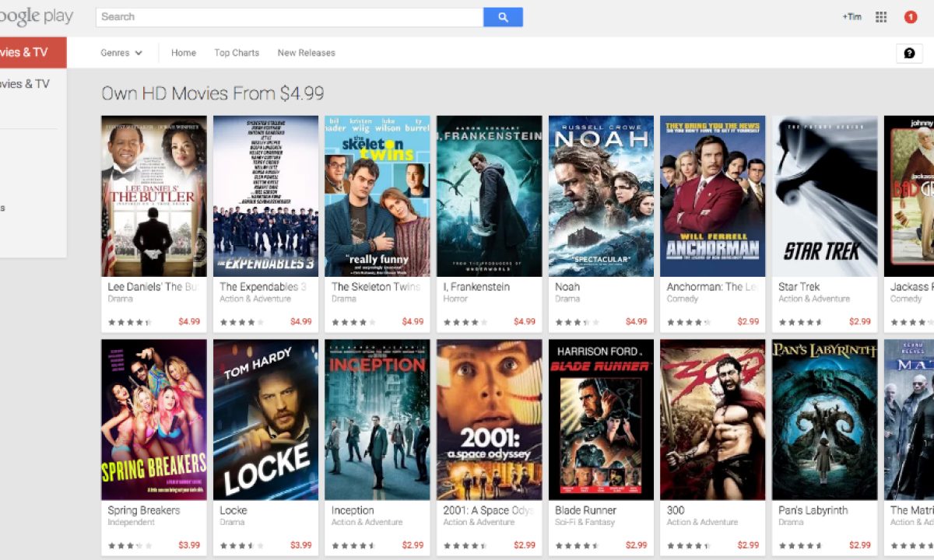Click the $4.99 price for The Expendables 3
This screenshot has height=560, width=934.
301,322
